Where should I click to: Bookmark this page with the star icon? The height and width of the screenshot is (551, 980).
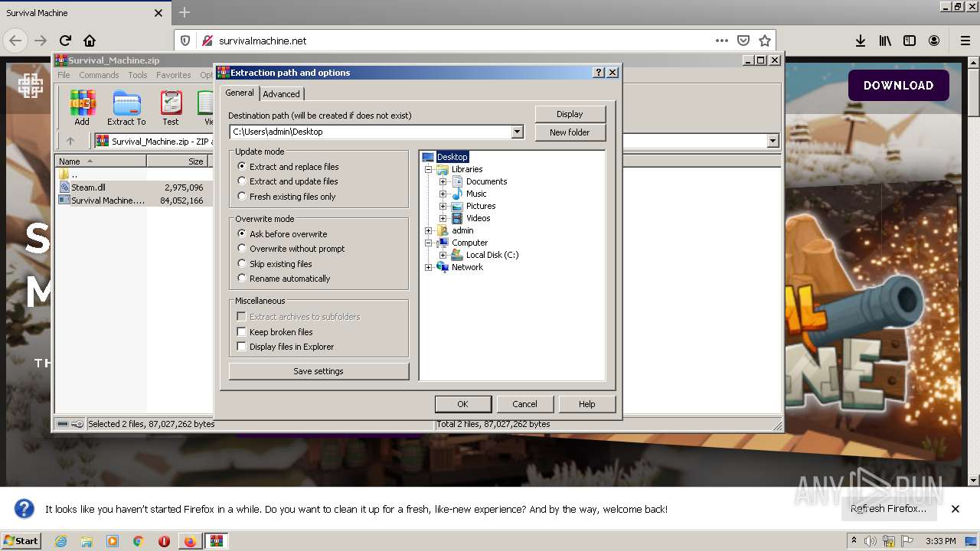764,41
